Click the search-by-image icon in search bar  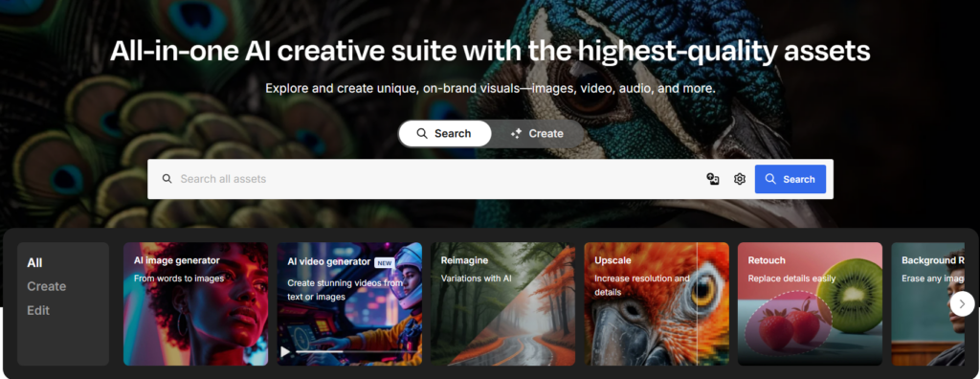(x=712, y=179)
